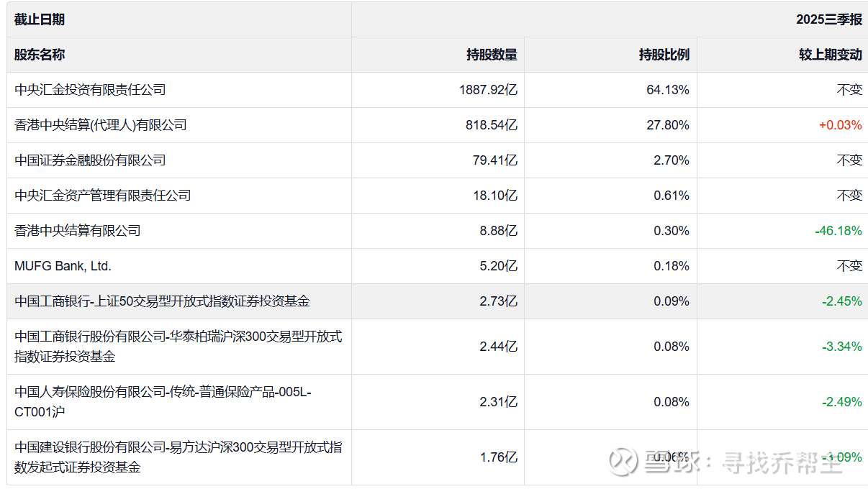868x489 pixels.
Task: Select the 2025三季报 header label
Action: 829,19
